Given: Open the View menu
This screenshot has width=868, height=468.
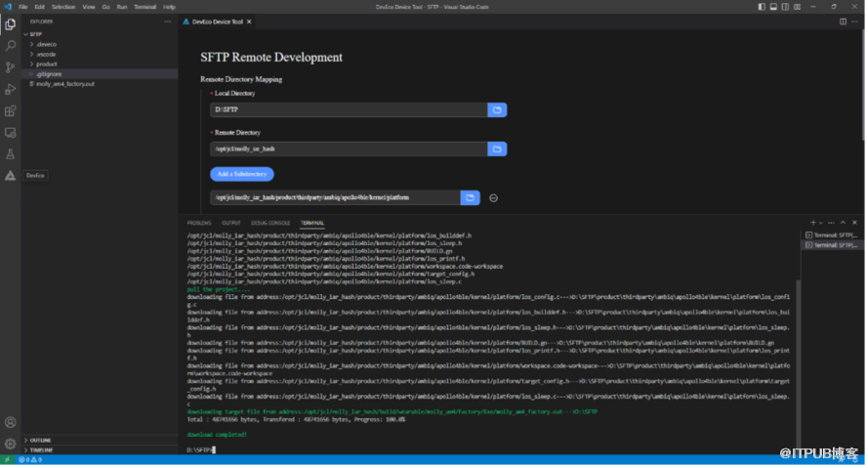Looking at the screenshot, I should click(x=89, y=7).
